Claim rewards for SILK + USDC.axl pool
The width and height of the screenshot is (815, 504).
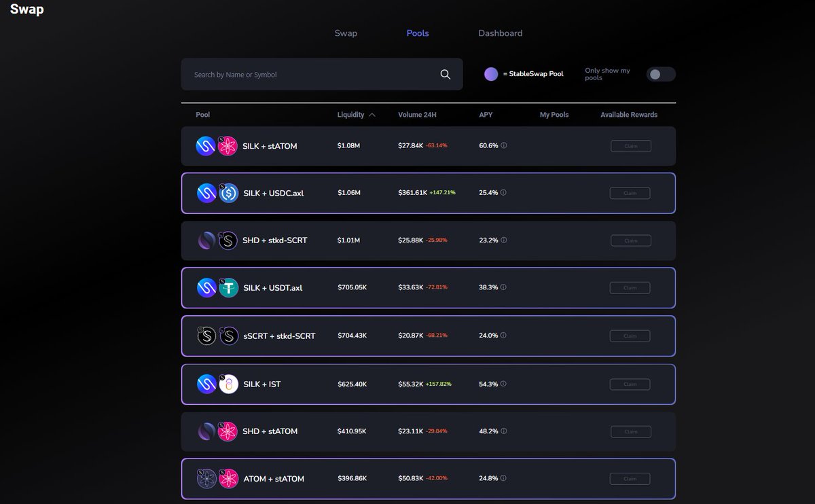(x=630, y=193)
